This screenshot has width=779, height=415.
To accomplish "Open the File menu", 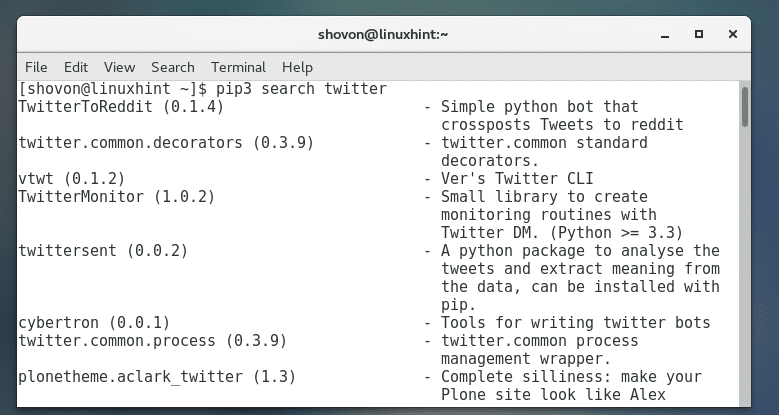I will coord(36,67).
